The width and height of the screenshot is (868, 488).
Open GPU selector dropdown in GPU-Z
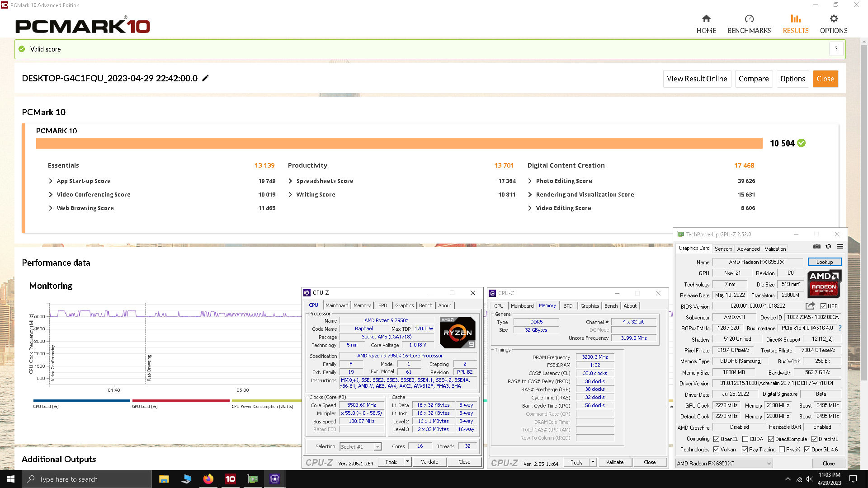(724, 464)
